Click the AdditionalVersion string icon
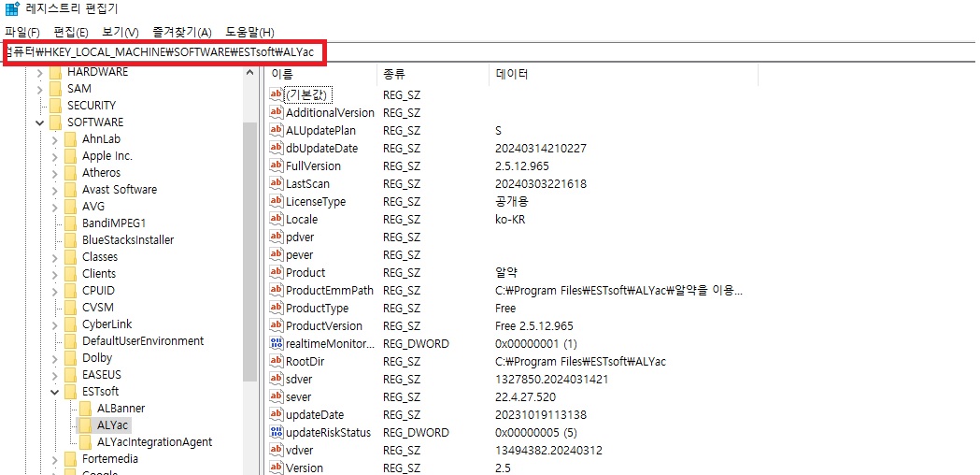 tap(277, 112)
